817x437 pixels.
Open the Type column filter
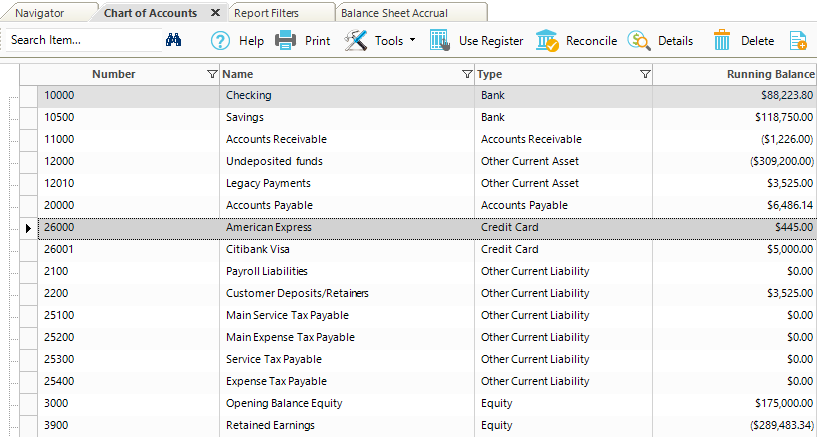point(645,74)
